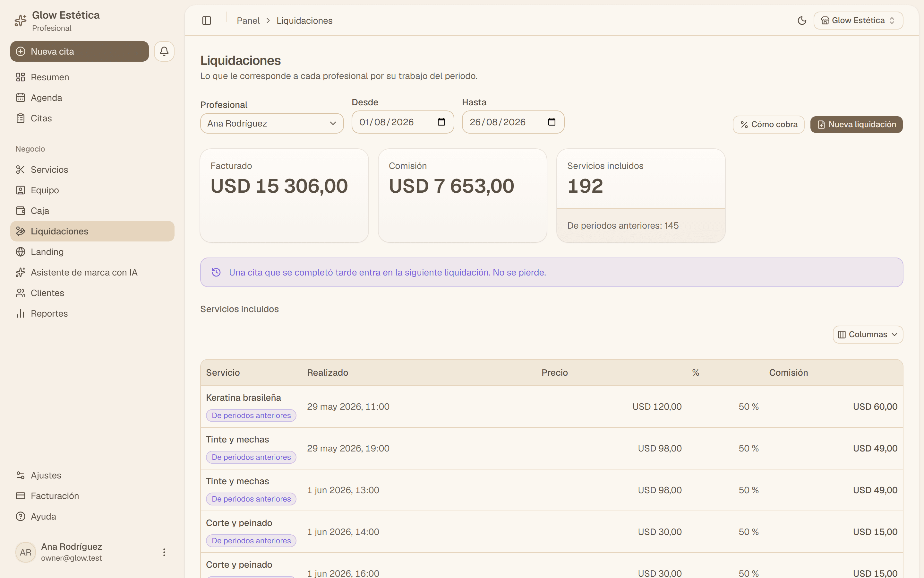Click the Precio column header

click(554, 373)
